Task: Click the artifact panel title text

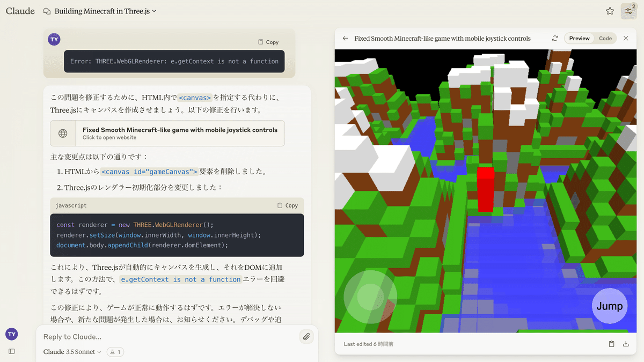Action: [x=443, y=39]
